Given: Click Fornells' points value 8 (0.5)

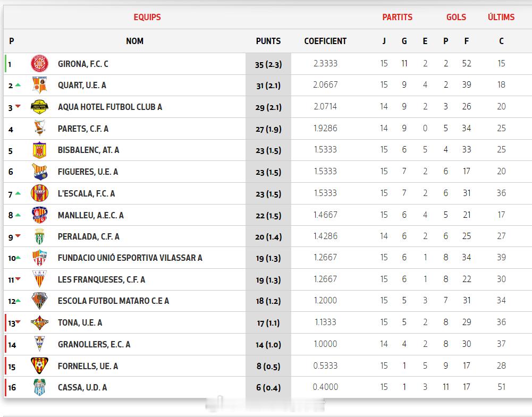Looking at the screenshot, I should (268, 366).
